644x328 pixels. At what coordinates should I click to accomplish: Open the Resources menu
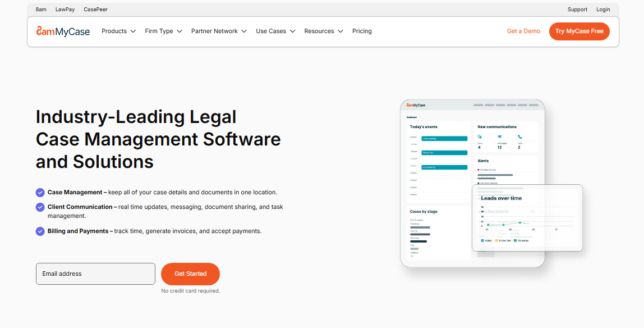pos(324,31)
